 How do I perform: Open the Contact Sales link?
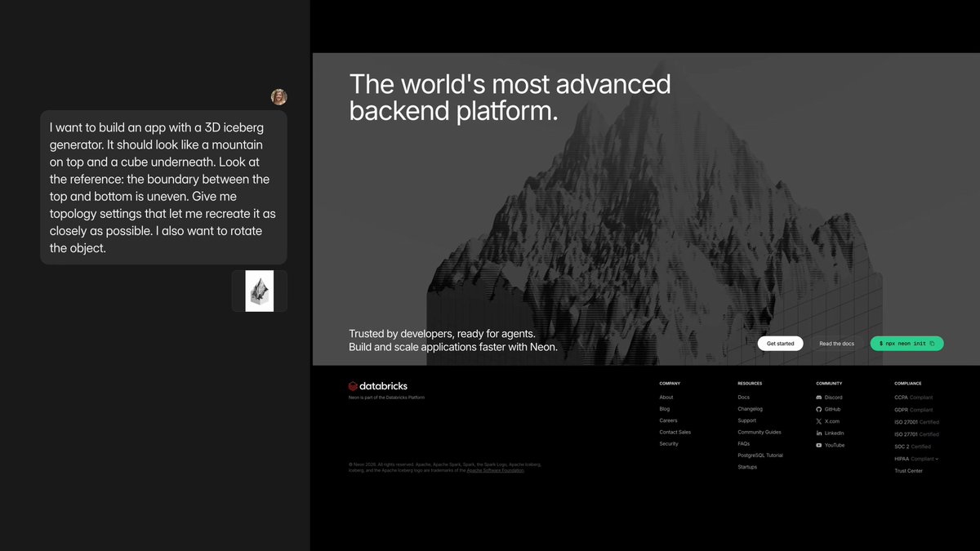click(675, 432)
